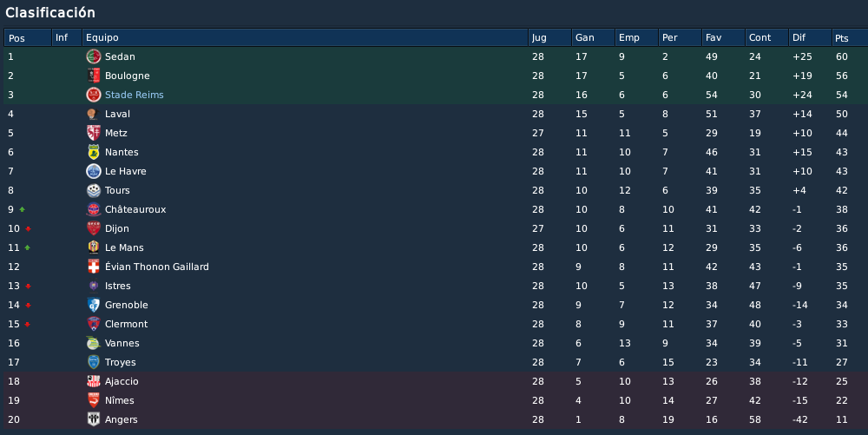The image size is (868, 435).
Task: Select the Troyes team name
Action: (x=120, y=363)
